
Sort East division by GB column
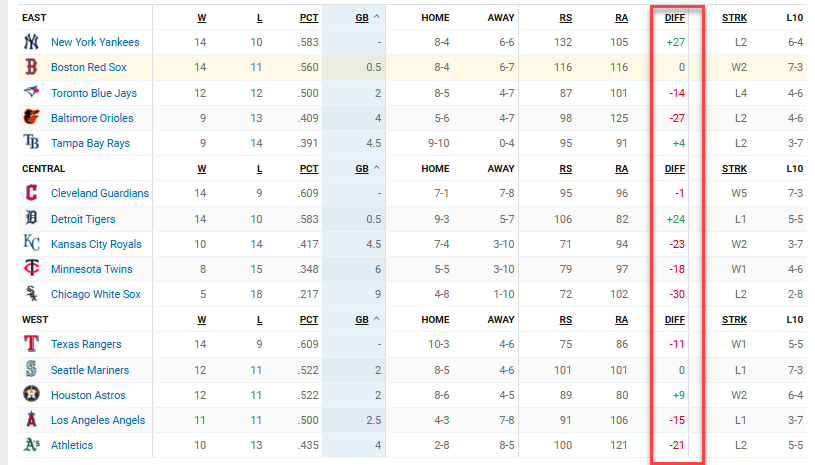pyautogui.click(x=360, y=18)
